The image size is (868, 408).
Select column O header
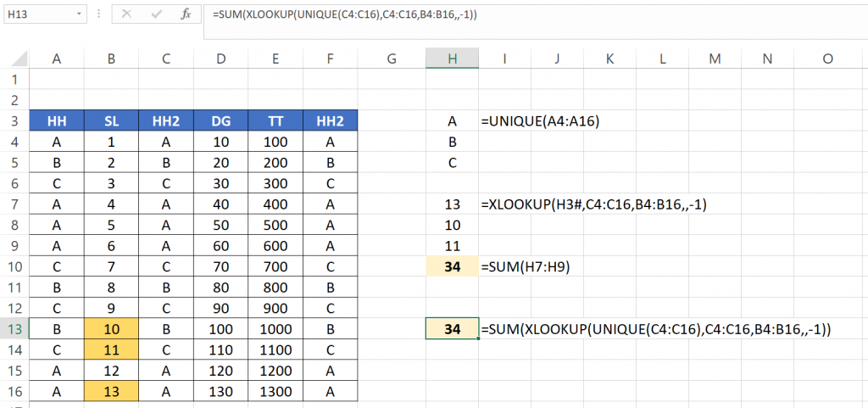pyautogui.click(x=828, y=59)
